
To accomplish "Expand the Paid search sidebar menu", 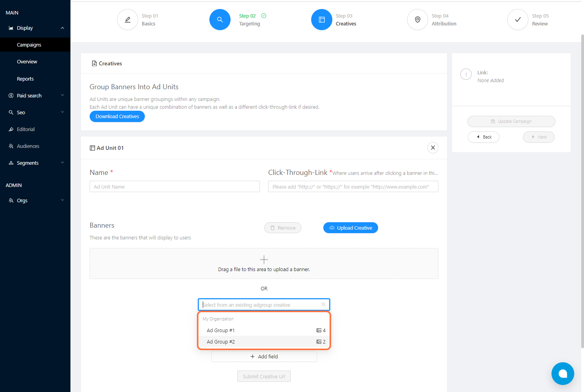I will 62,95.
